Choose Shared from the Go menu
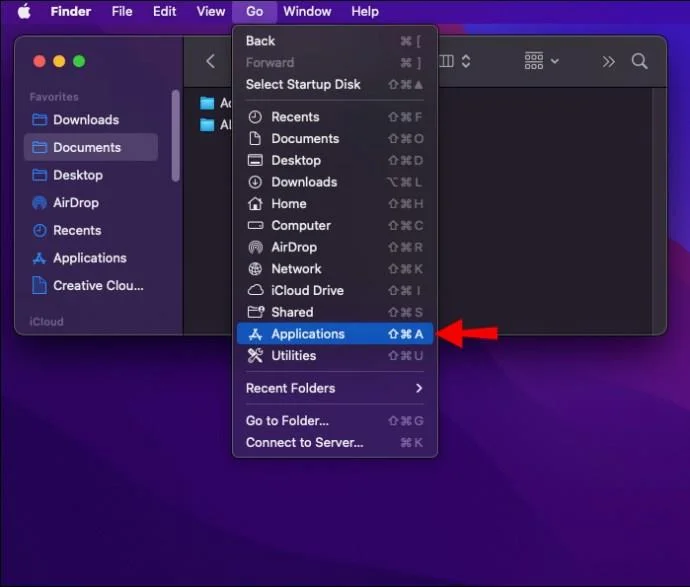Viewport: 690px width, 587px height. 334,312
